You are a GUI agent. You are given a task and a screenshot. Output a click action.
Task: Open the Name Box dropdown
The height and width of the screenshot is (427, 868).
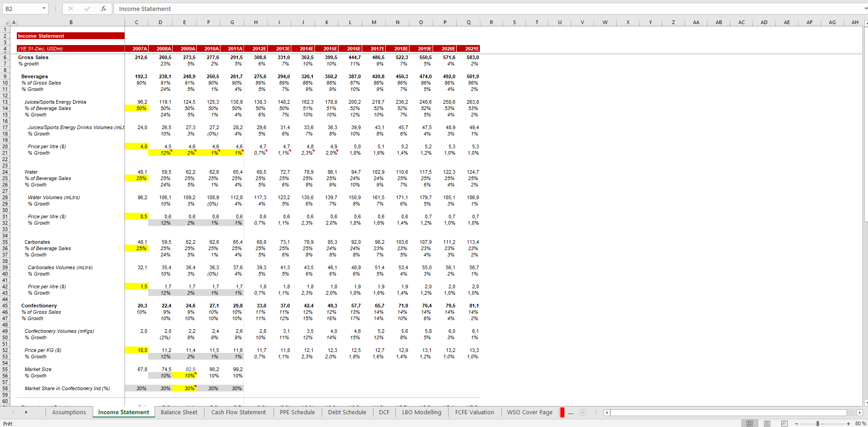tap(44, 8)
